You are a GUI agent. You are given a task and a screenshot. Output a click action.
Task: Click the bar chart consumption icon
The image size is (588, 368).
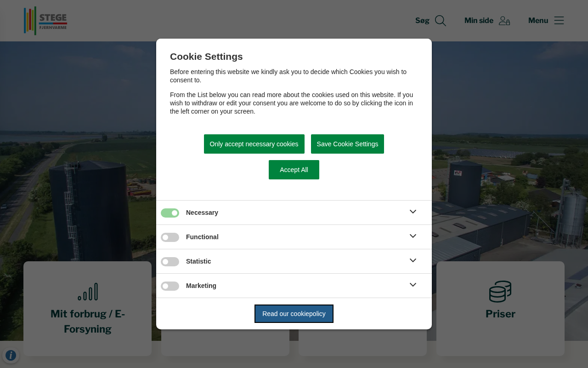[88, 292]
